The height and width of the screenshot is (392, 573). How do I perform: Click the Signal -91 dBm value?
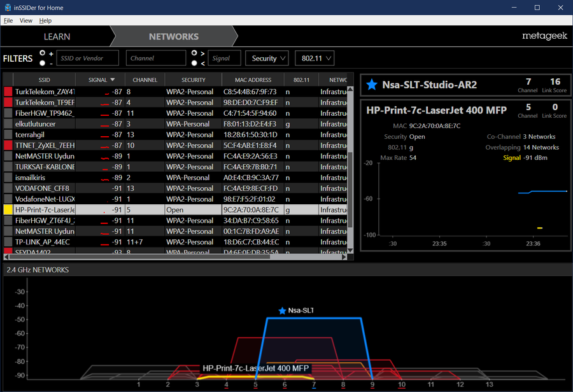click(x=535, y=158)
